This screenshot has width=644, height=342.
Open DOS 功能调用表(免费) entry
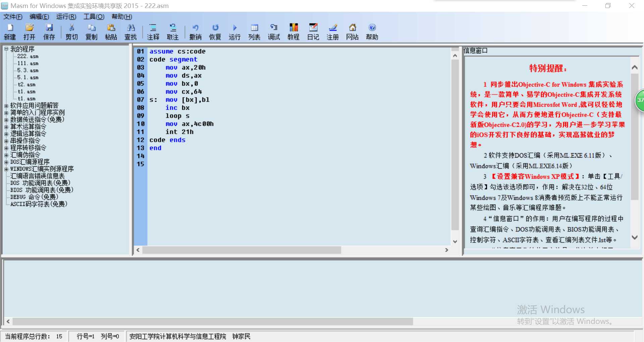40,183
